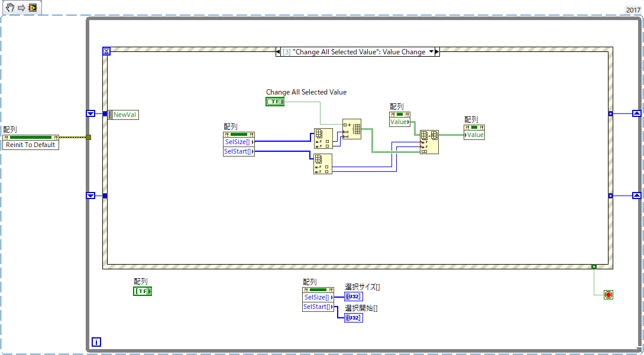Click the hand drag icon in the snippet header
Viewport: 644px width, 355px height.
(x=10, y=8)
